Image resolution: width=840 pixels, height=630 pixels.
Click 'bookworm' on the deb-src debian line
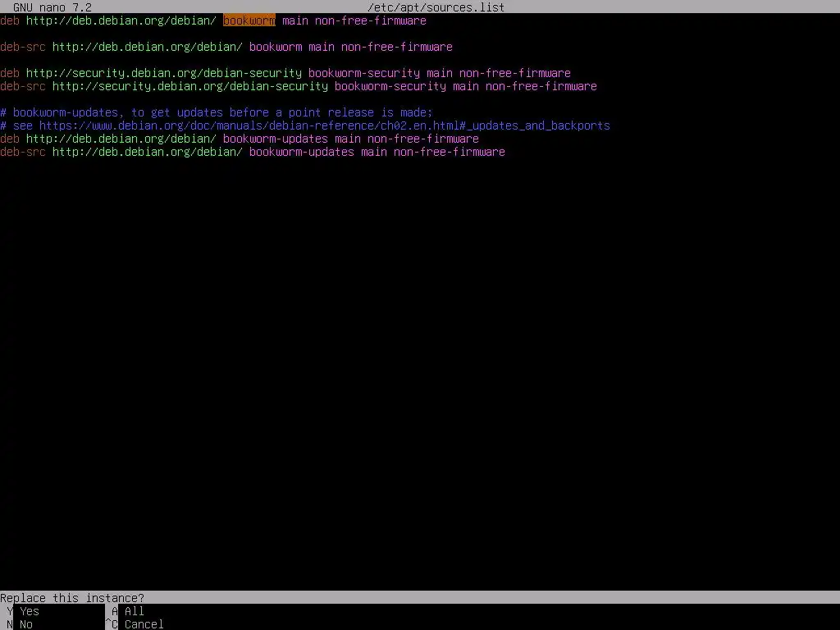click(x=276, y=47)
